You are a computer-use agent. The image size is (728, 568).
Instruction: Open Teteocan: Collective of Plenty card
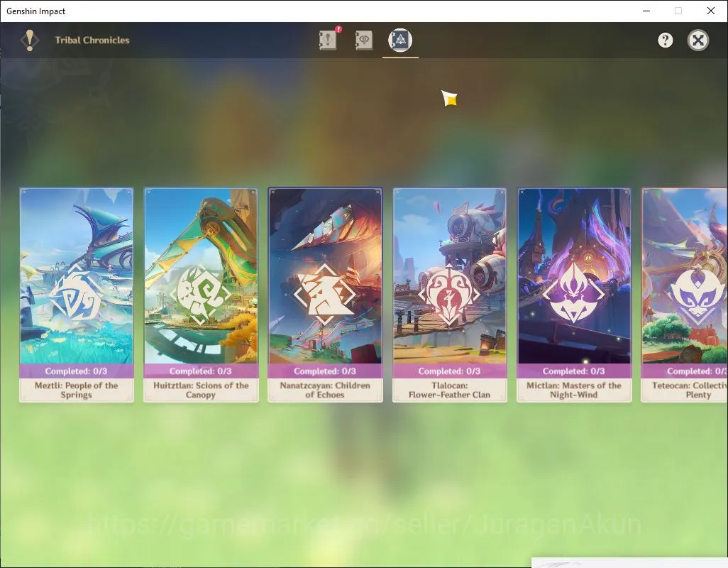(x=684, y=295)
